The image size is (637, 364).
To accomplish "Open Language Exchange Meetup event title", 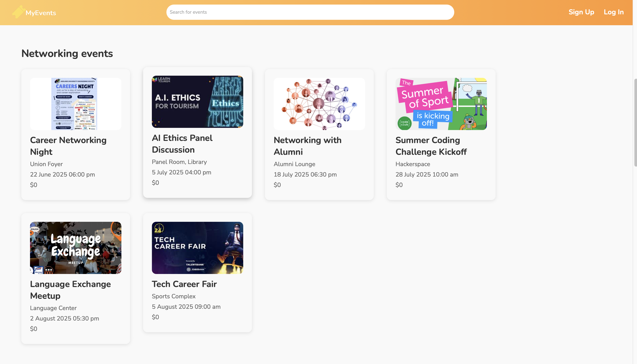I will point(70,290).
